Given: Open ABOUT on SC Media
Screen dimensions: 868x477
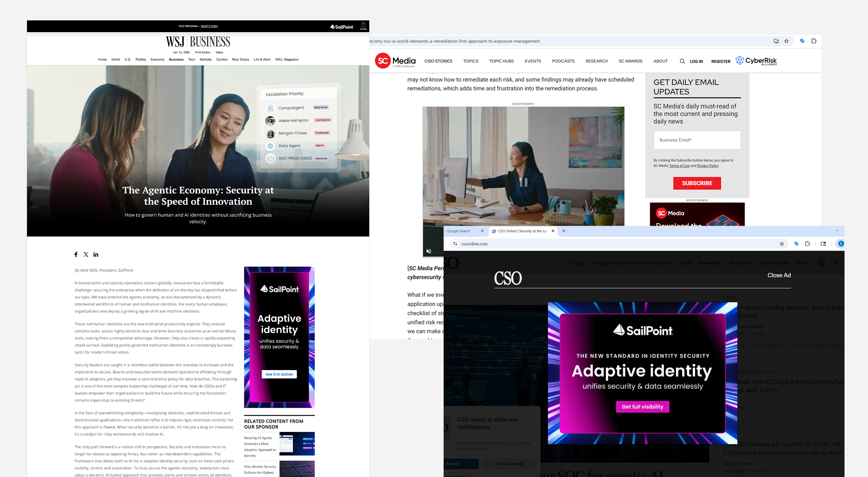Looking at the screenshot, I should click(x=660, y=61).
